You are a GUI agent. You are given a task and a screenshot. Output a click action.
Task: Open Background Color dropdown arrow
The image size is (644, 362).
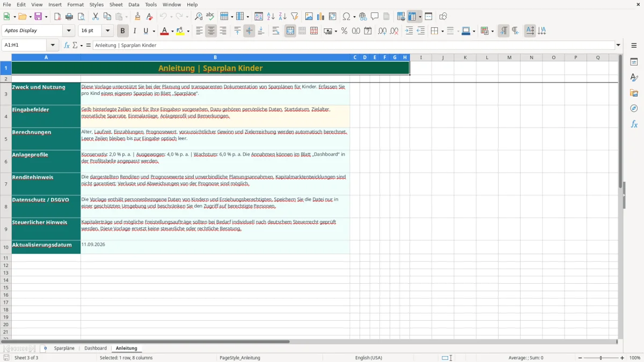pyautogui.click(x=188, y=31)
